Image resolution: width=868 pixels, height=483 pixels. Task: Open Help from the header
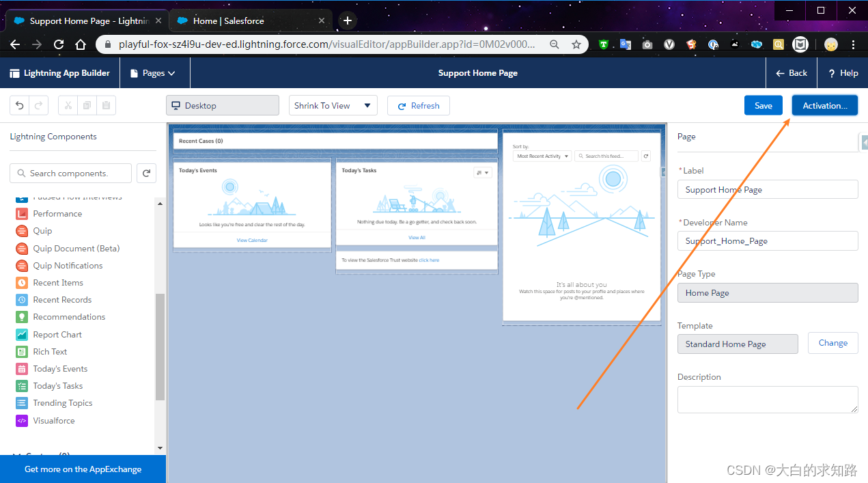point(843,73)
